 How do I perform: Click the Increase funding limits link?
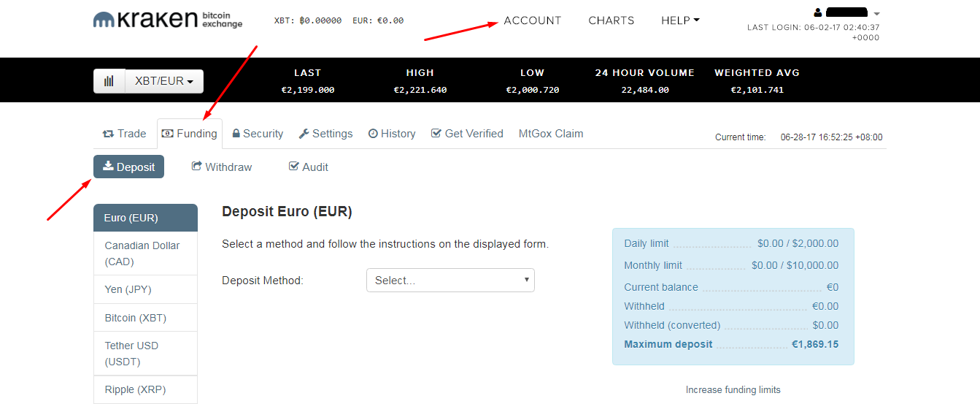[733, 390]
